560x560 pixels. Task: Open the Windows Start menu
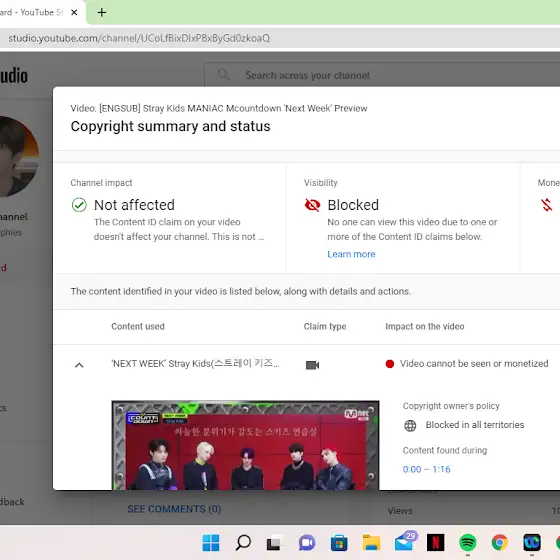coord(211,543)
